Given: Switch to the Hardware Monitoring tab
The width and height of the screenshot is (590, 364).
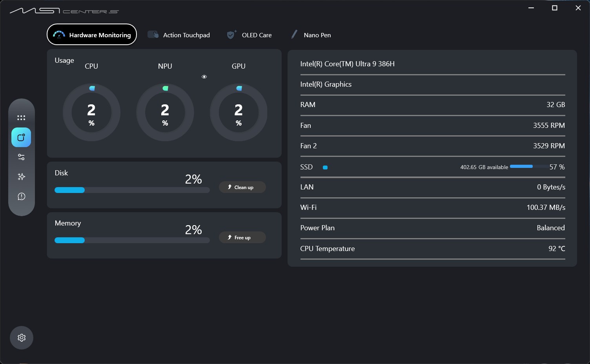Looking at the screenshot, I should tap(92, 35).
